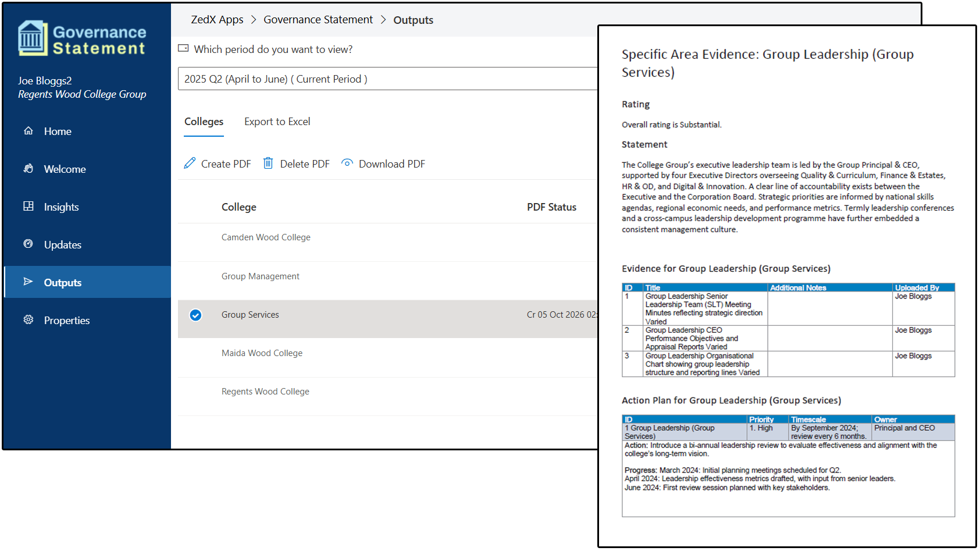Click the eye icon beside Download PDF

click(347, 163)
